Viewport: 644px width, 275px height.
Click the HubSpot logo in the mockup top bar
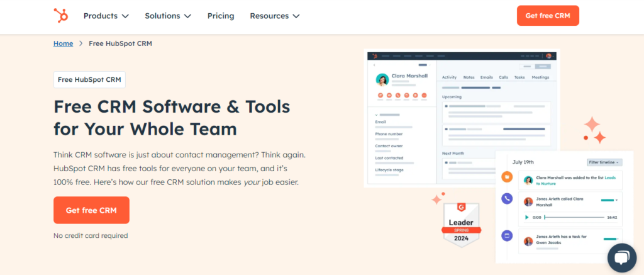point(375,56)
